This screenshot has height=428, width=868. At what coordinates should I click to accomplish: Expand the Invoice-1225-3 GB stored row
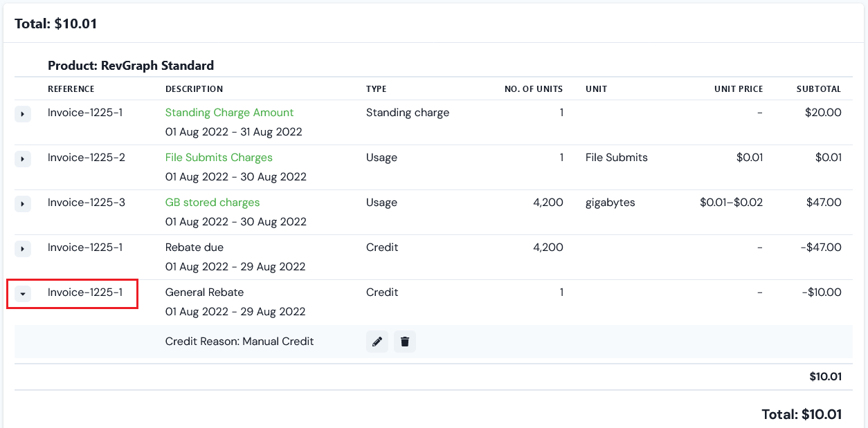23,203
